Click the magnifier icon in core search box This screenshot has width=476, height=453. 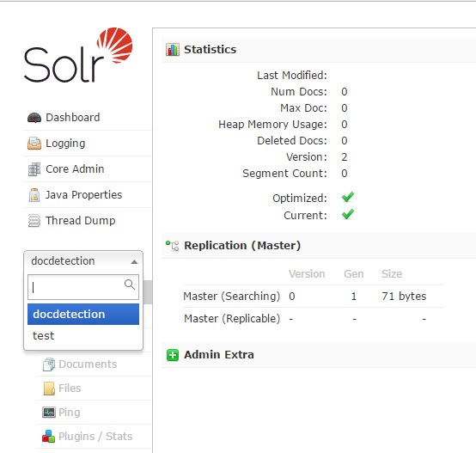click(x=130, y=285)
